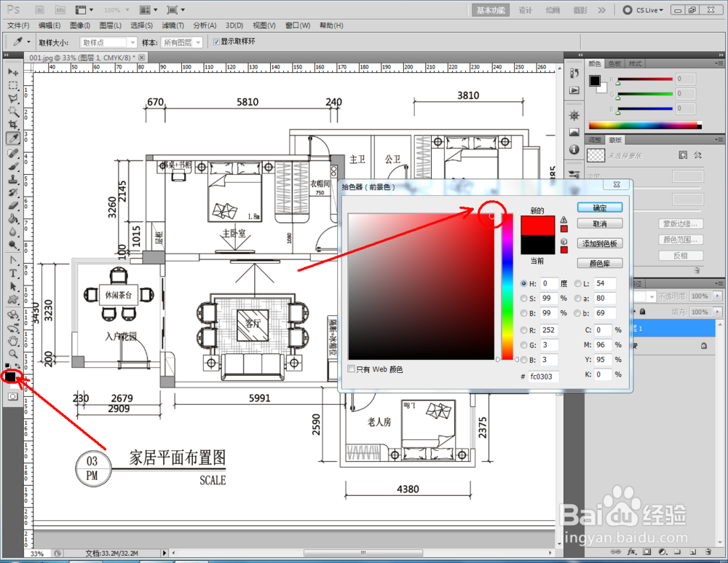Select the Type tool
The image size is (728, 563).
13,273
